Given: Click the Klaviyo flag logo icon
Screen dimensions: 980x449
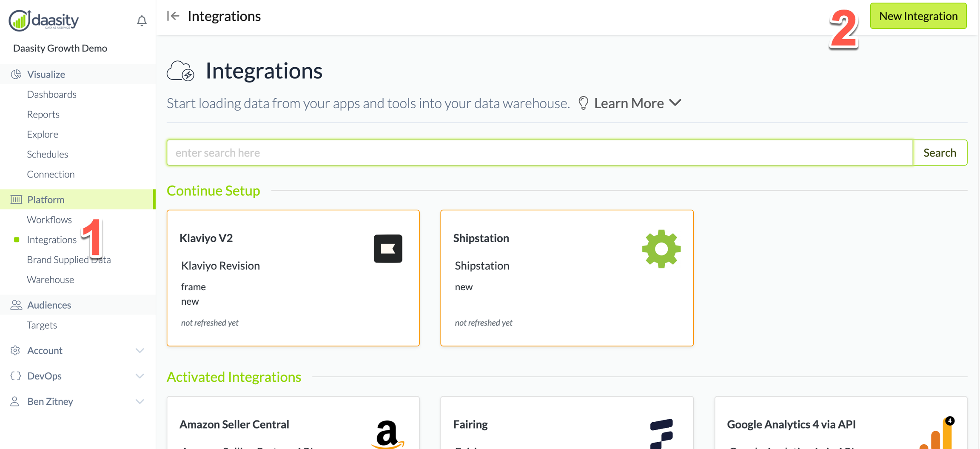Looking at the screenshot, I should tap(387, 249).
